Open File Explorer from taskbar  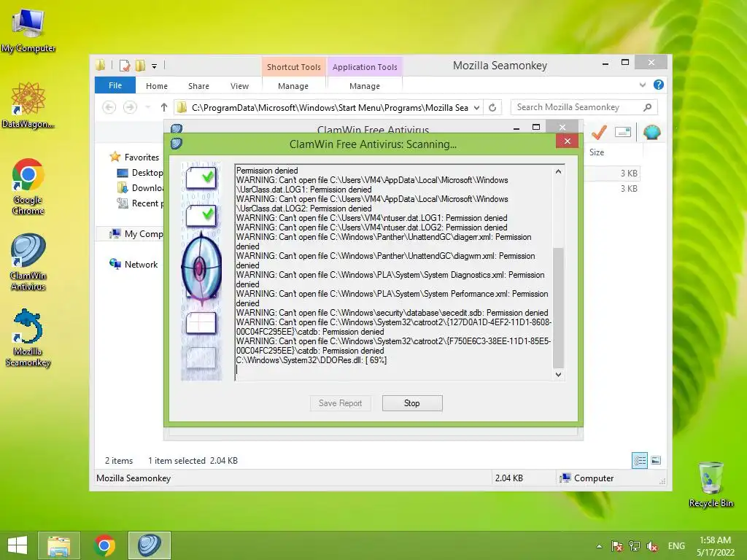coord(59,545)
